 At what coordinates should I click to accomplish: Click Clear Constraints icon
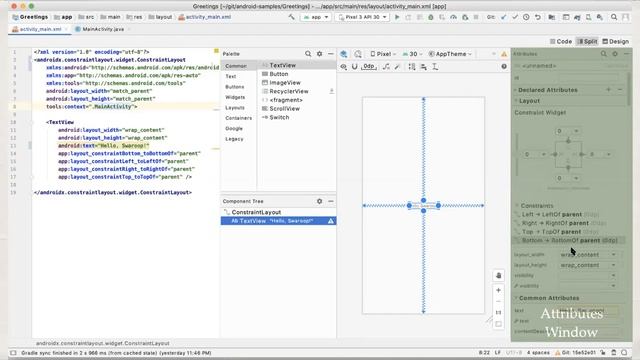tap(386, 67)
